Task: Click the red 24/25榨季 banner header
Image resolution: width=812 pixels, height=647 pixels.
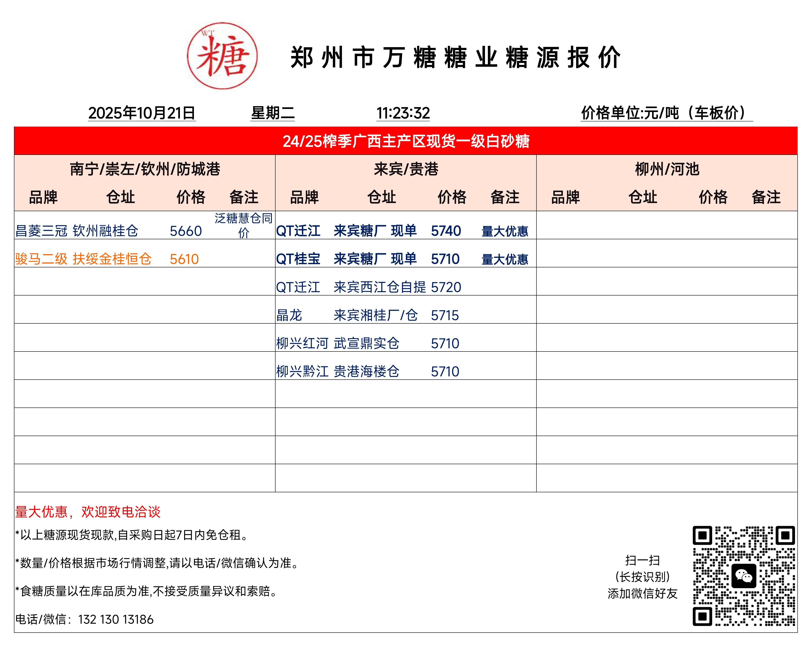Action: pyautogui.click(x=406, y=141)
